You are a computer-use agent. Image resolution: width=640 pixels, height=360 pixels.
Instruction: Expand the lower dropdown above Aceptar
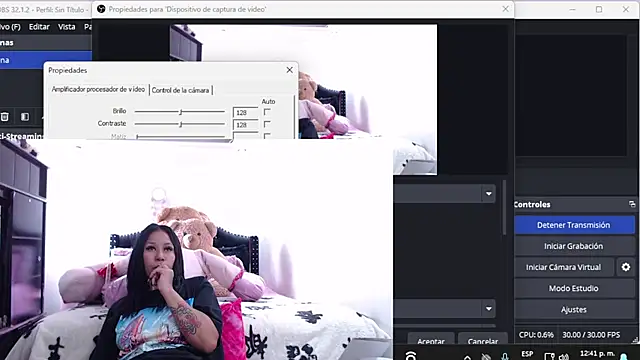pos(489,309)
